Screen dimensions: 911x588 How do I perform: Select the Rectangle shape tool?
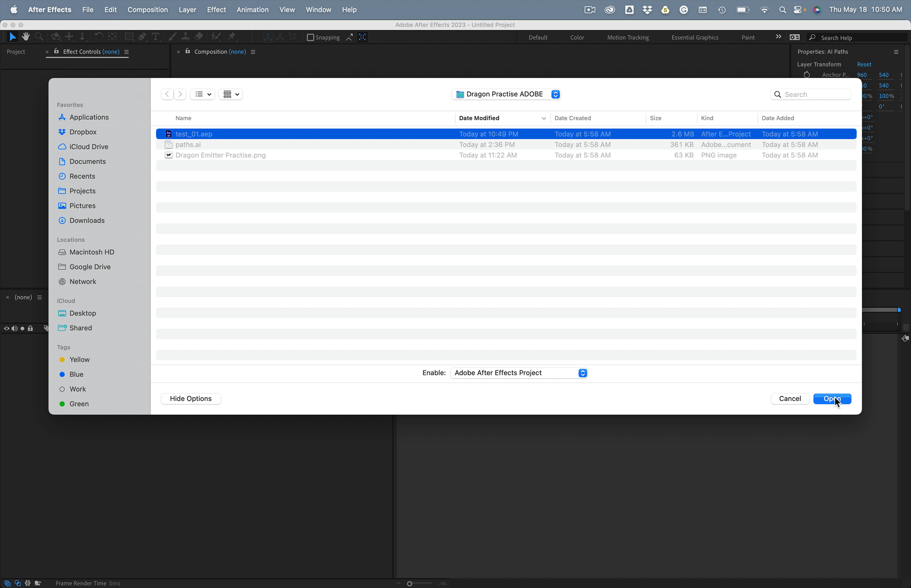(x=129, y=37)
